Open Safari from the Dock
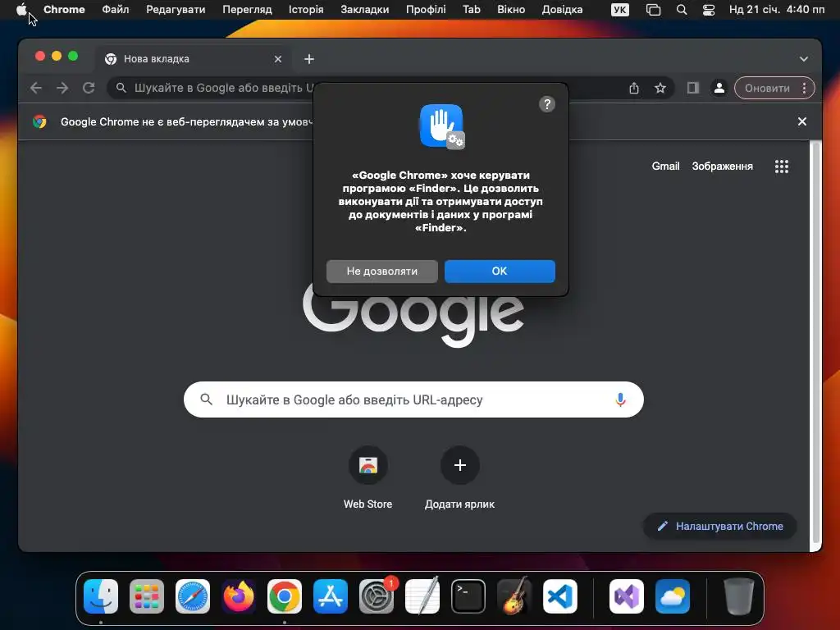The height and width of the screenshot is (630, 840). [x=193, y=596]
